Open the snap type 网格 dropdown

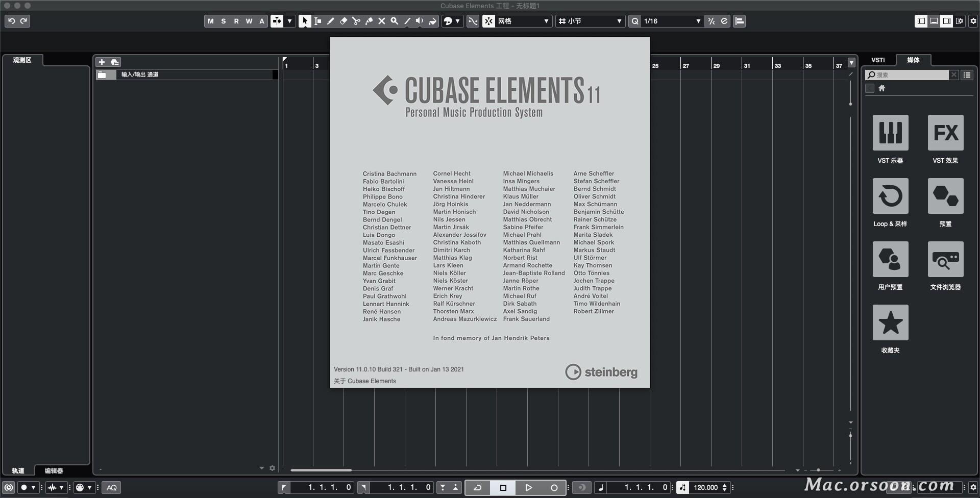click(x=524, y=21)
